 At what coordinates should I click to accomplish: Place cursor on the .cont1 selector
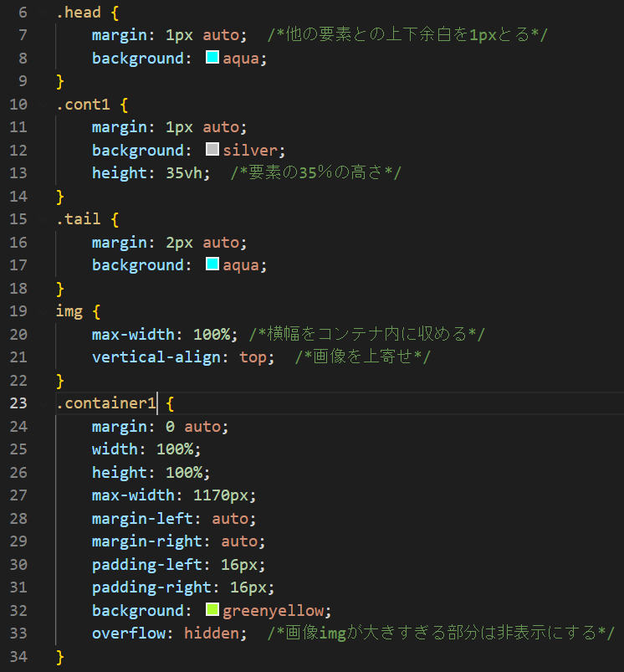click(x=83, y=105)
